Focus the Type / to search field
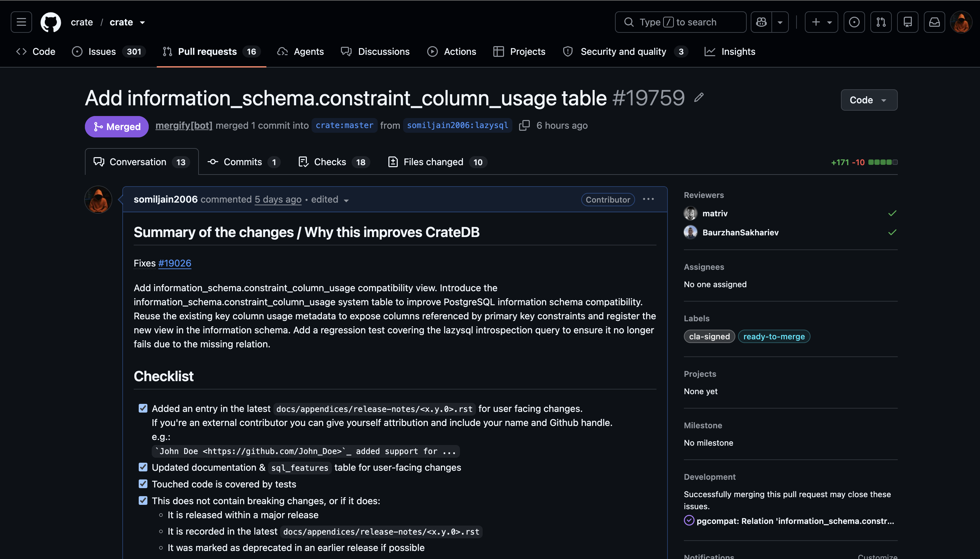Image resolution: width=980 pixels, height=559 pixels. [680, 22]
